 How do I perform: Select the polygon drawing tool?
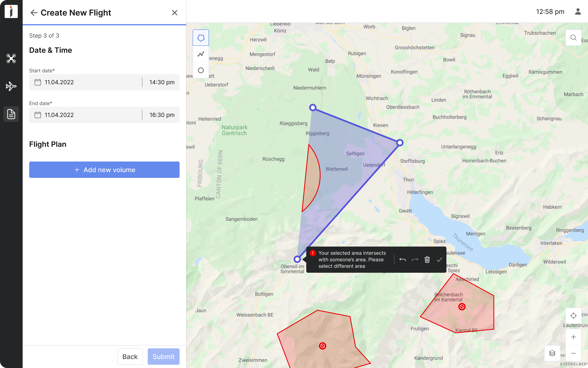pyautogui.click(x=200, y=37)
